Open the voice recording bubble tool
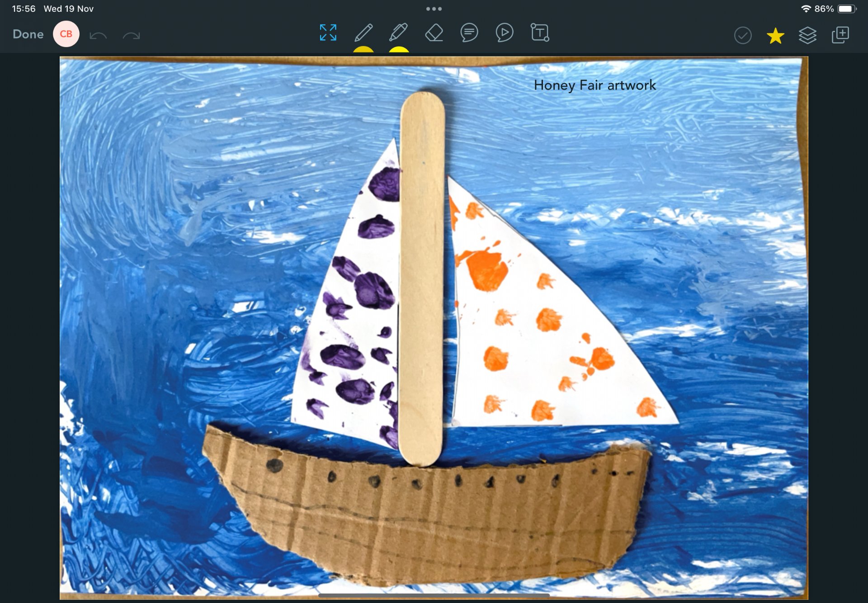 coord(504,33)
